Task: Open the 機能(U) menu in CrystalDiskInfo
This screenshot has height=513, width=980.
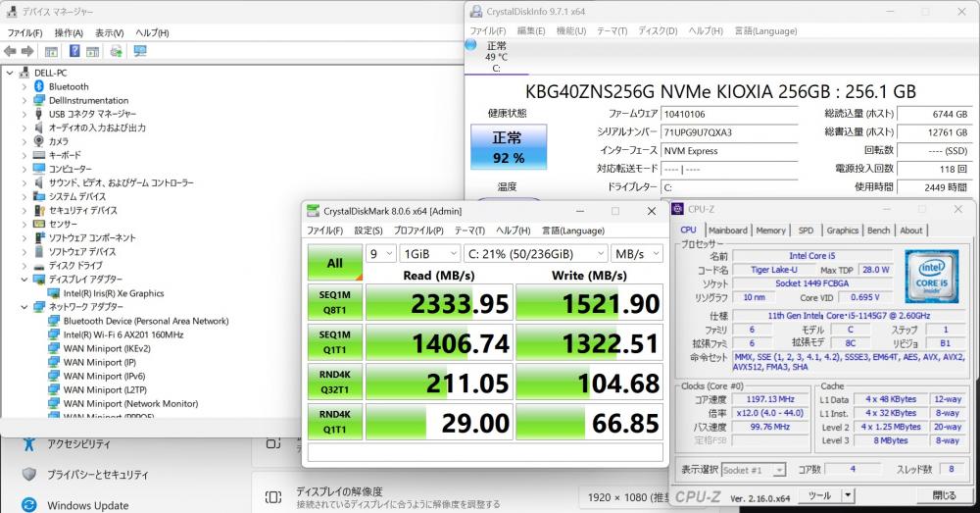Action: [x=570, y=30]
